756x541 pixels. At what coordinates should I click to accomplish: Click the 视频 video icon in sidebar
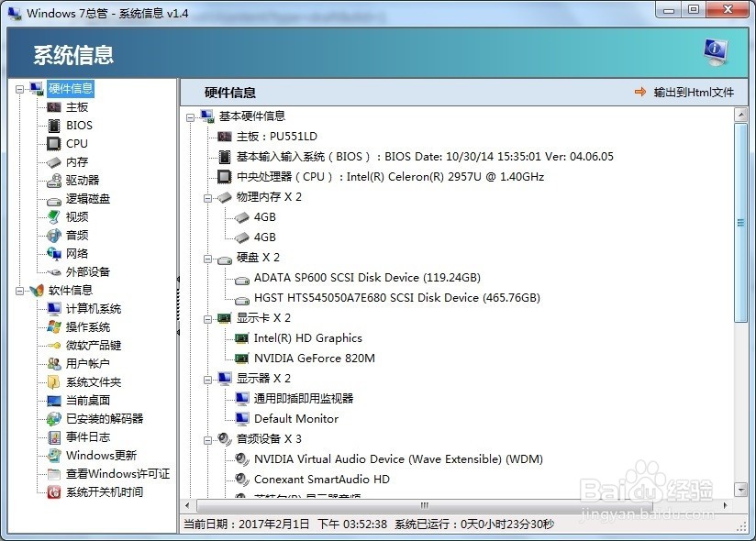pyautogui.click(x=54, y=216)
